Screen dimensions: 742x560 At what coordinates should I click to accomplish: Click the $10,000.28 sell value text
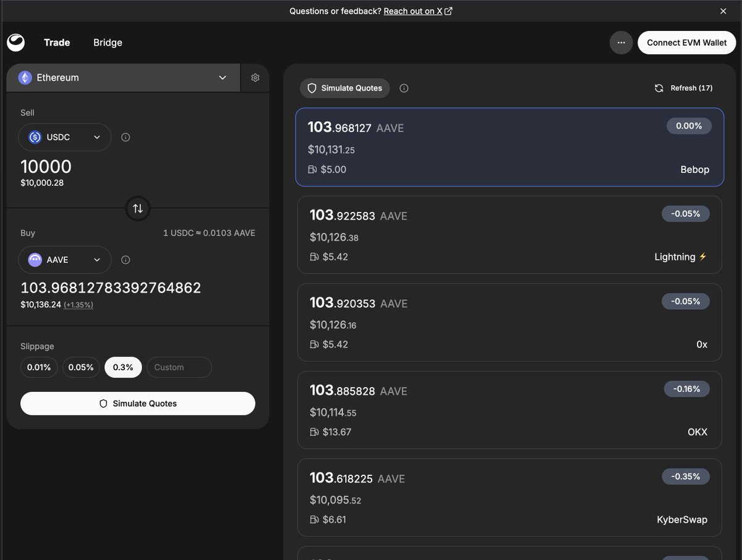(42, 183)
